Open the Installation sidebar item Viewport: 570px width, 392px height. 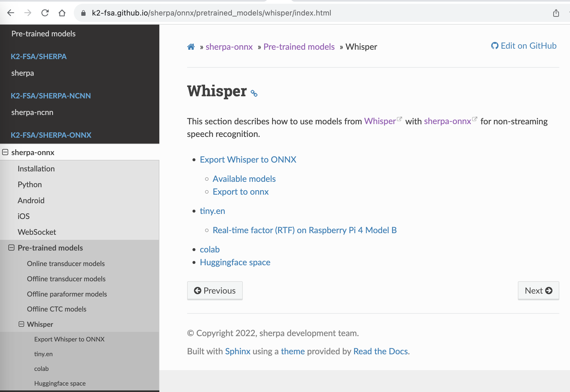(36, 168)
